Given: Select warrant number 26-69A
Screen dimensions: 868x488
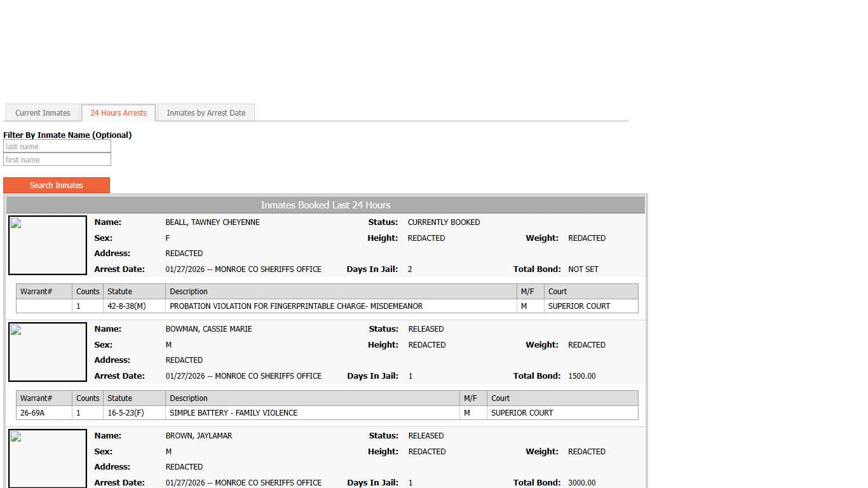Looking at the screenshot, I should pyautogui.click(x=32, y=413).
